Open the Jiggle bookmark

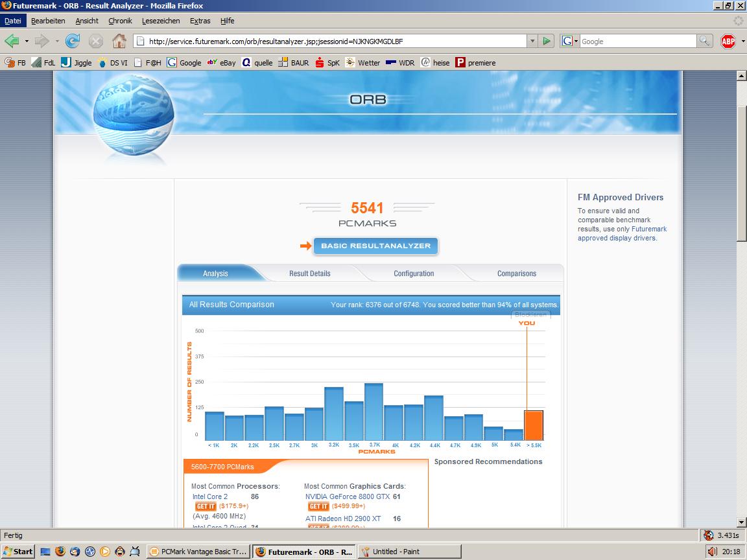77,62
